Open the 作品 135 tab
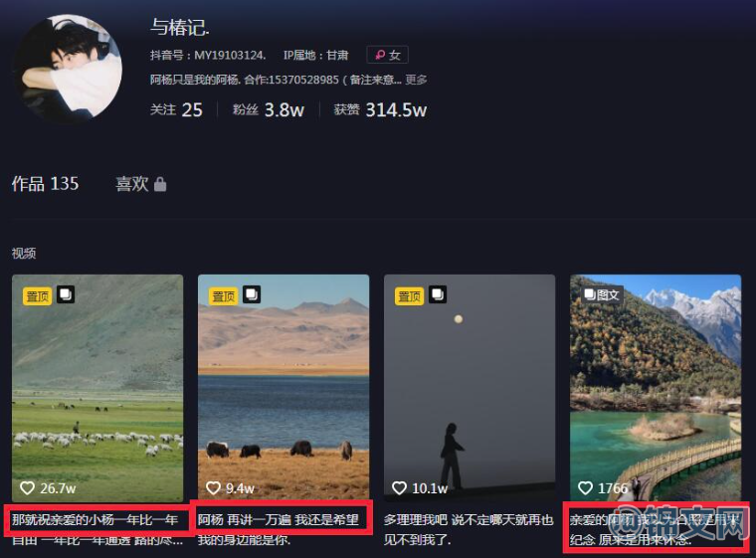This screenshot has height=558, width=756. point(46,184)
